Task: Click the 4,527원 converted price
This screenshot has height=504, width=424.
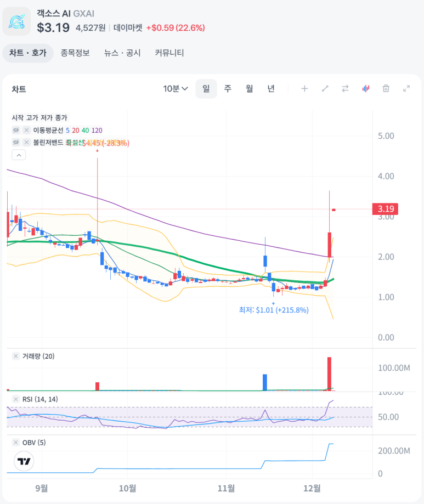Action: (91, 28)
